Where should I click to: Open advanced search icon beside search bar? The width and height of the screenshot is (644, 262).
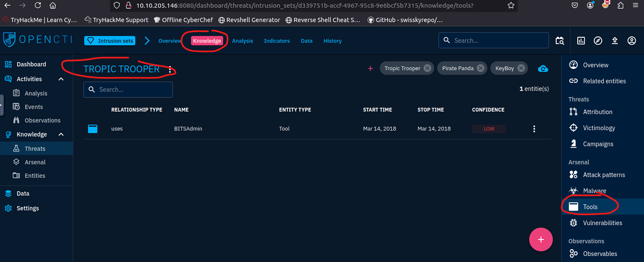click(x=560, y=41)
